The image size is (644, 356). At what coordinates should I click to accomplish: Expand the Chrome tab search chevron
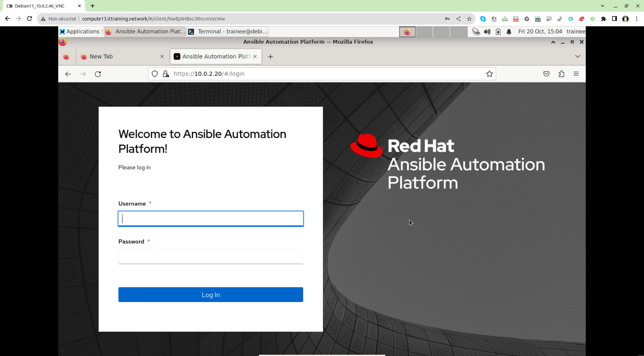pyautogui.click(x=603, y=6)
